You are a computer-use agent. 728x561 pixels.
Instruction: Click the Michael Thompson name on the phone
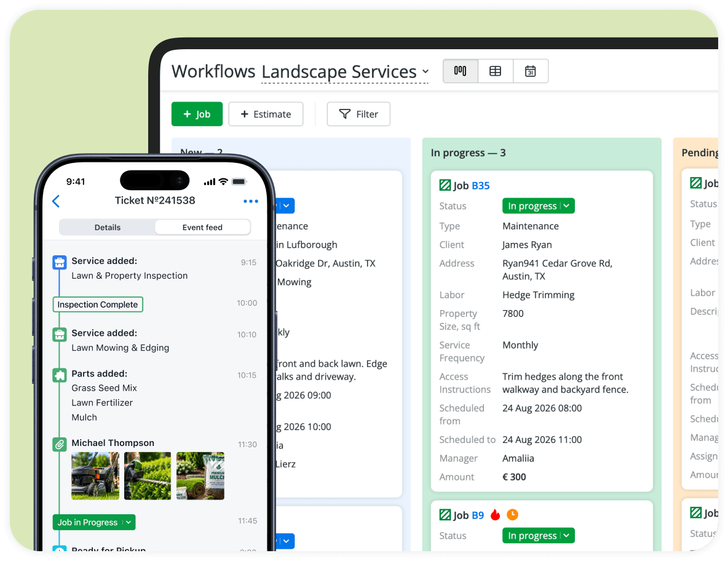pyautogui.click(x=113, y=443)
